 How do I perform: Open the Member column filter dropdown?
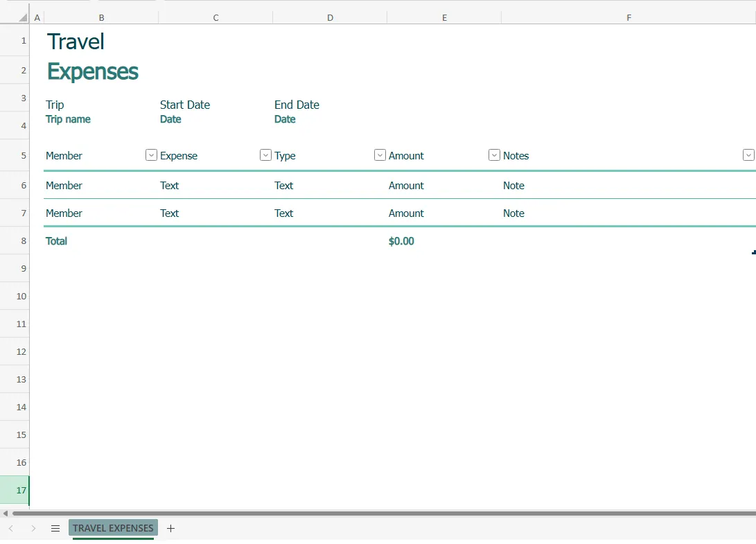pos(151,155)
